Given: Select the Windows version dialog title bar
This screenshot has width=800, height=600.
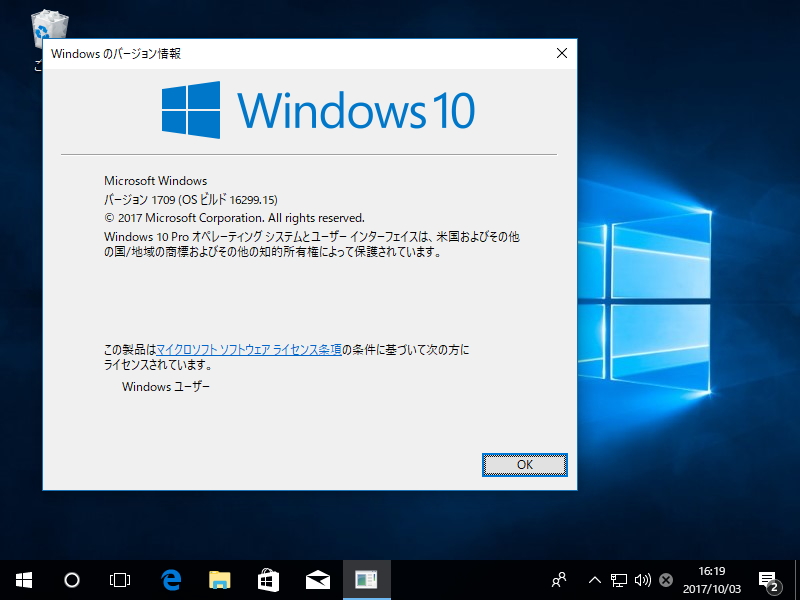Looking at the screenshot, I should point(300,54).
